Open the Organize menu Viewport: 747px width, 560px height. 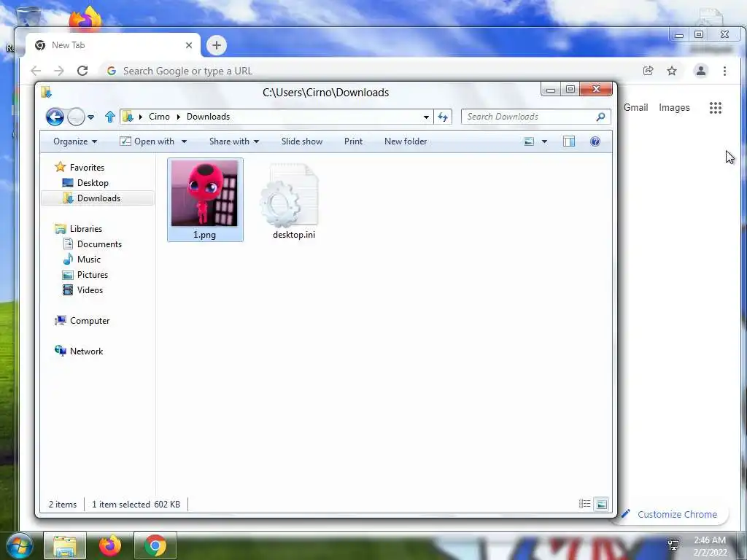pyautogui.click(x=75, y=141)
